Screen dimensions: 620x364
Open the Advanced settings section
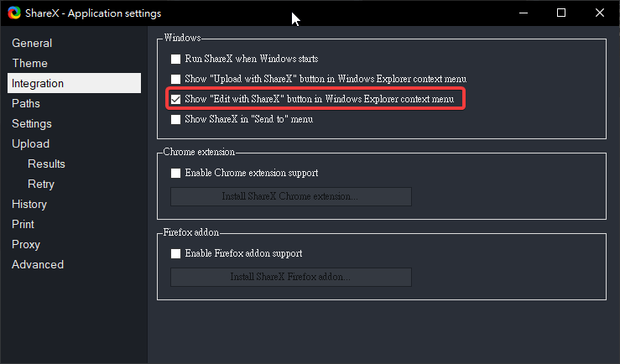pyautogui.click(x=38, y=264)
